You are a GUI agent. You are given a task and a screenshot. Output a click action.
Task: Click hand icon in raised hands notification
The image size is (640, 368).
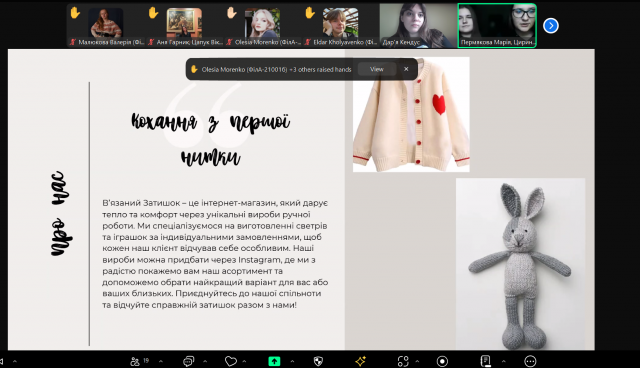(194, 69)
